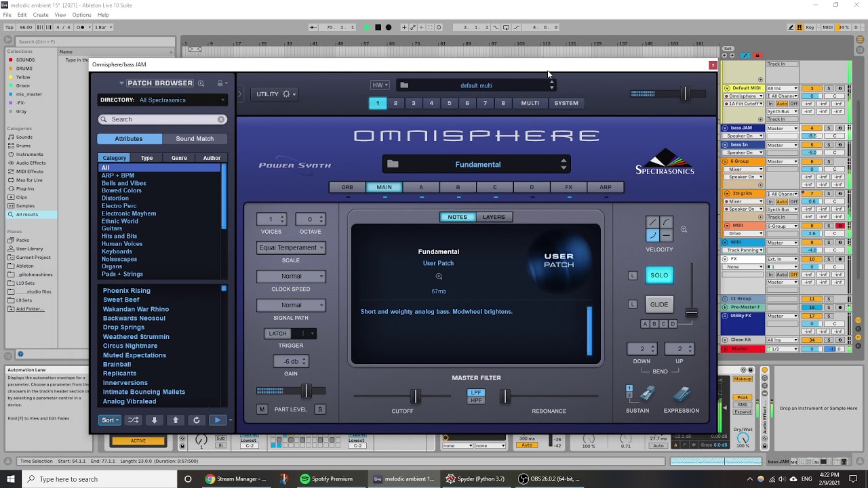Open the MULTI page

[530, 103]
